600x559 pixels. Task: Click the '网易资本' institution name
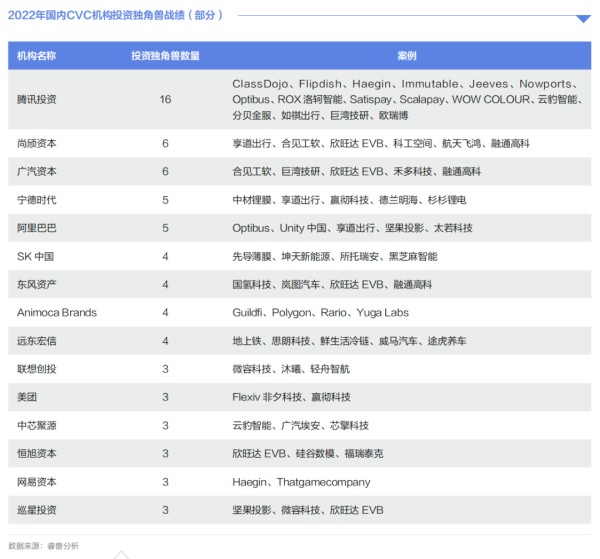37,482
